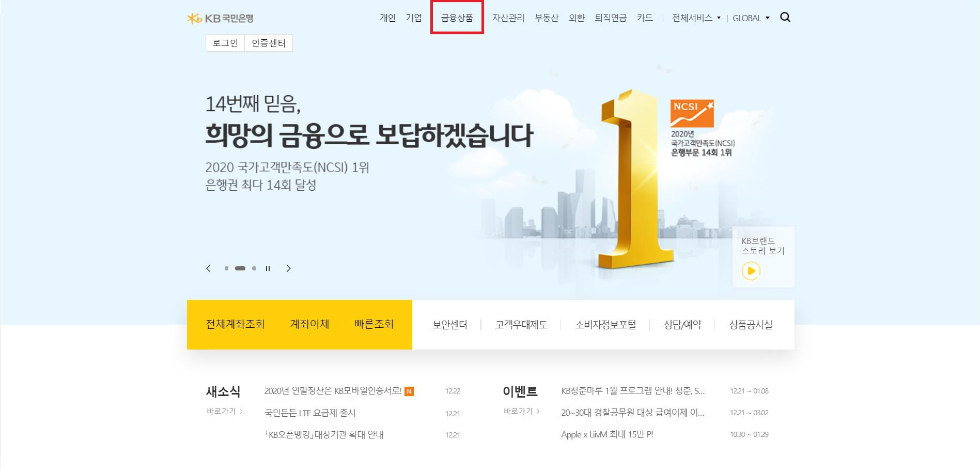Open event Apple x LiivM 최대 15만 P!
The width and height of the screenshot is (980, 470).
[x=607, y=434]
